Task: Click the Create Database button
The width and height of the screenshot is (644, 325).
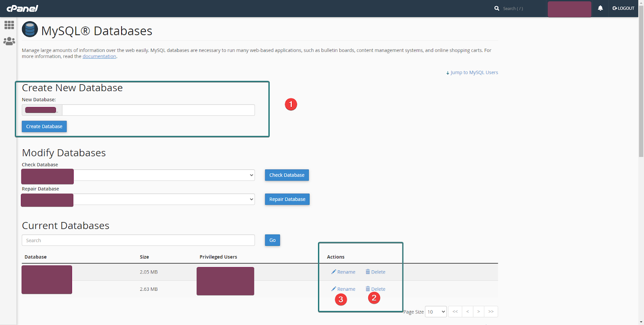Action: coord(44,126)
